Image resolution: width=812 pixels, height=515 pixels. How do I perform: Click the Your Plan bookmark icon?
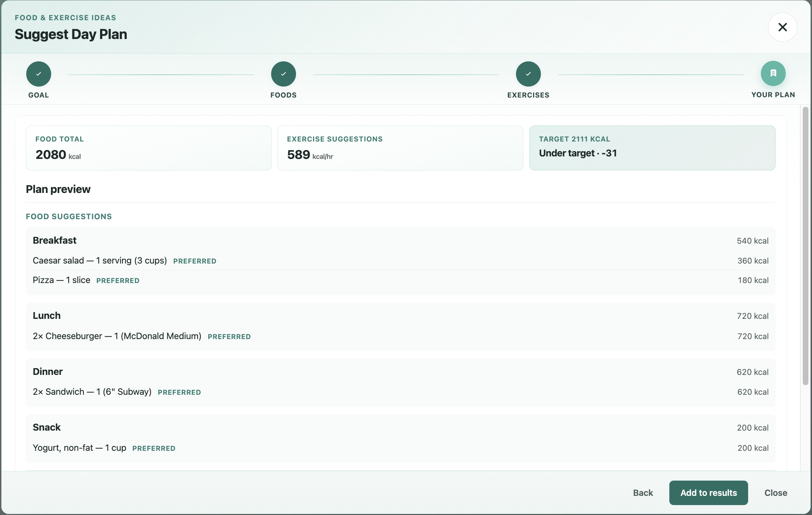(773, 73)
